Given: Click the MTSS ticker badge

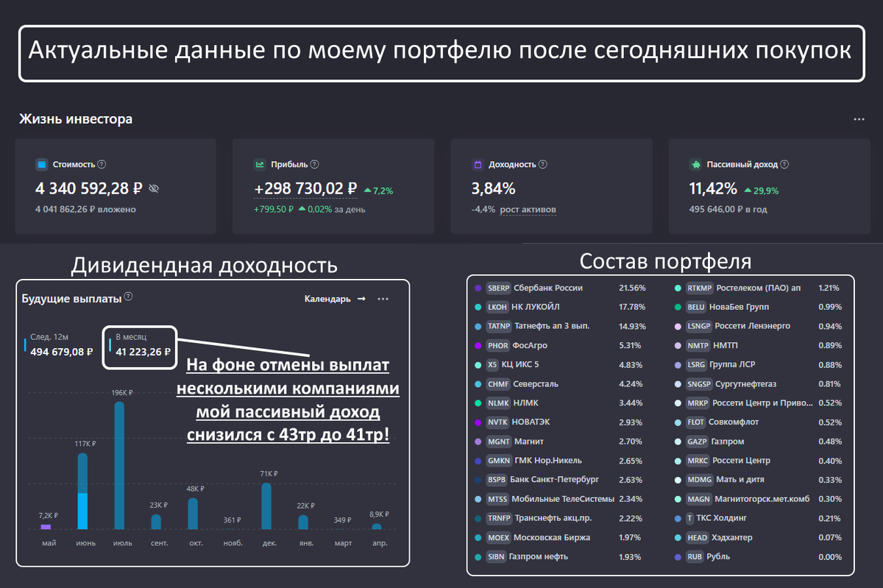Looking at the screenshot, I should pyautogui.click(x=497, y=499).
